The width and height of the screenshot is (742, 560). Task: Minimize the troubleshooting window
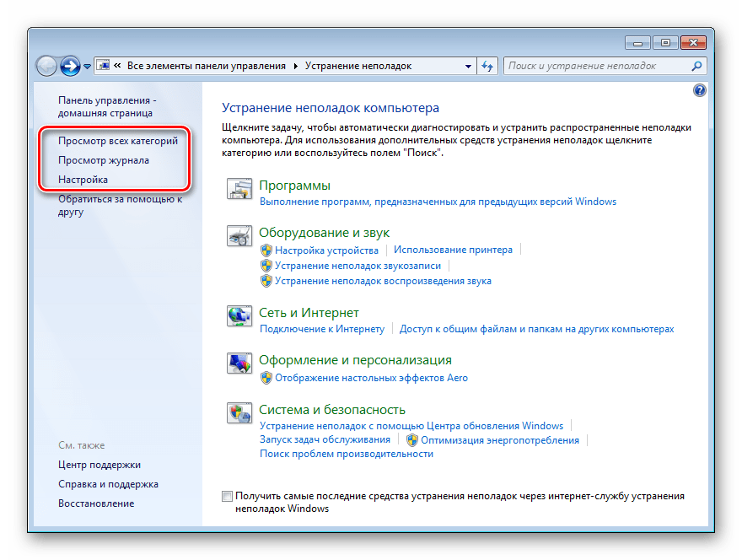pos(638,43)
